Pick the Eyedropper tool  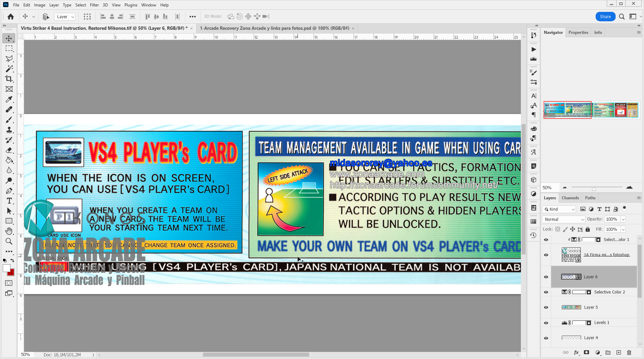[9, 99]
